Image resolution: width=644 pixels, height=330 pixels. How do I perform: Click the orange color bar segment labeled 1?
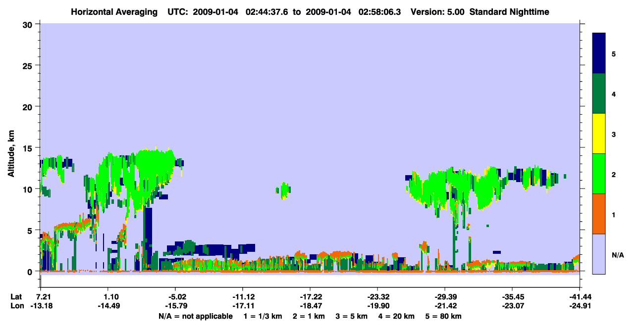pos(599,214)
